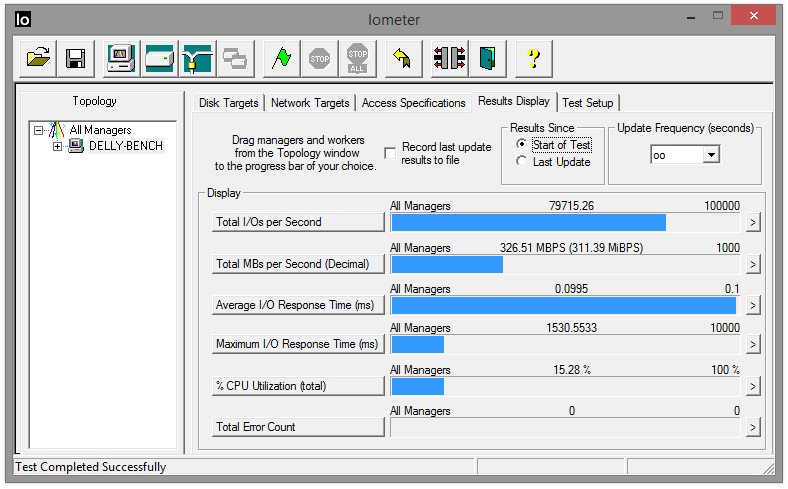The width and height of the screenshot is (788, 489).
Task: Expand the DELLY-BENCH tree node
Action: coord(58,147)
